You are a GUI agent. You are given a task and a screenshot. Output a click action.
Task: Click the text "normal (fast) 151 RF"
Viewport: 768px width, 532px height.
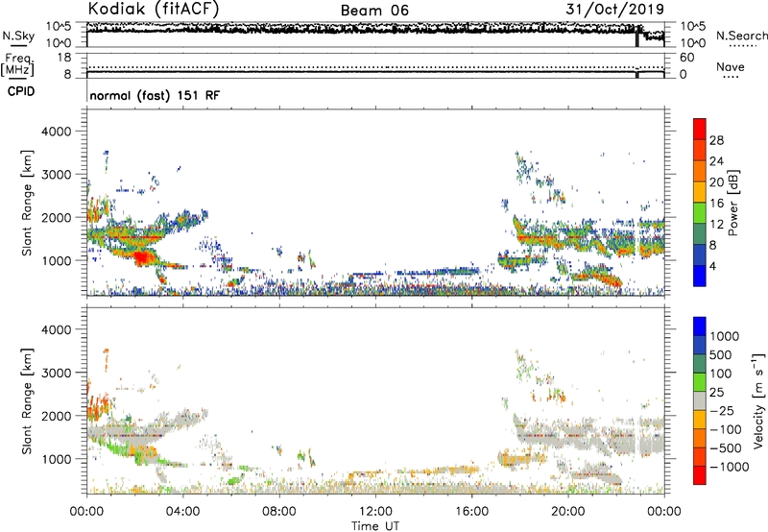pyautogui.click(x=155, y=95)
